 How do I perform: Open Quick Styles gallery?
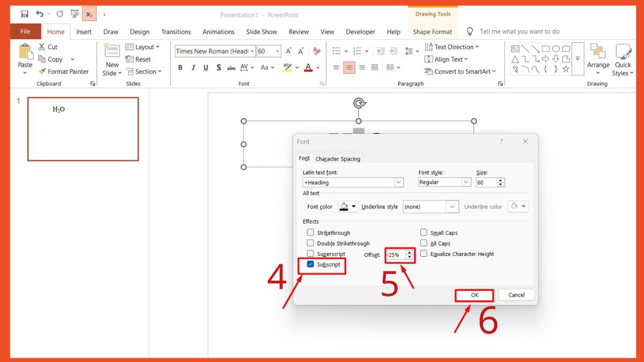point(623,60)
